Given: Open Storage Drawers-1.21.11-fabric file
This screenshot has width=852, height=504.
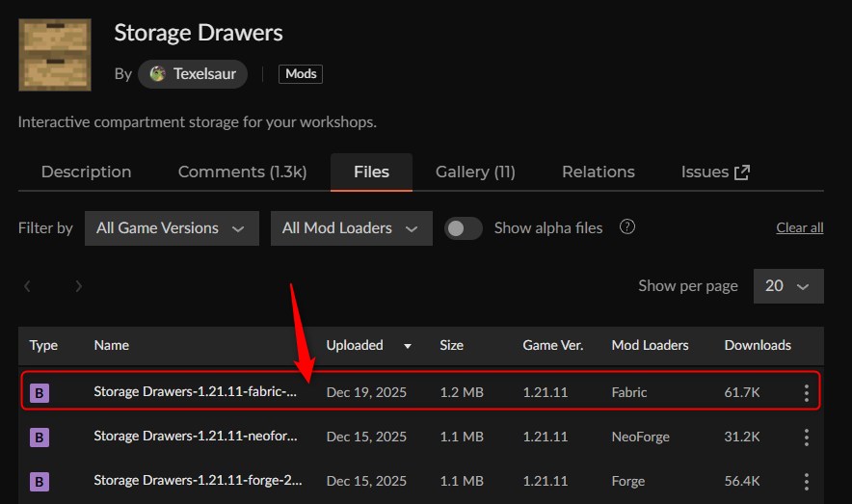Looking at the screenshot, I should tap(195, 391).
